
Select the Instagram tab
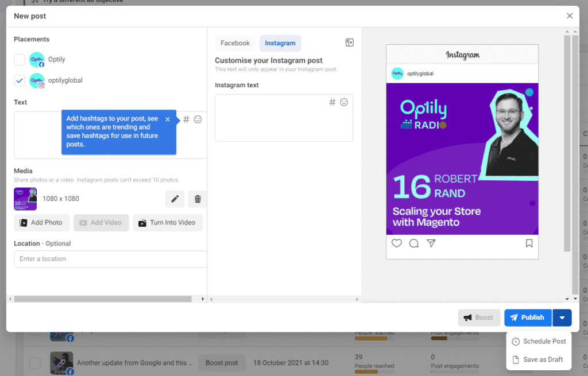(280, 43)
